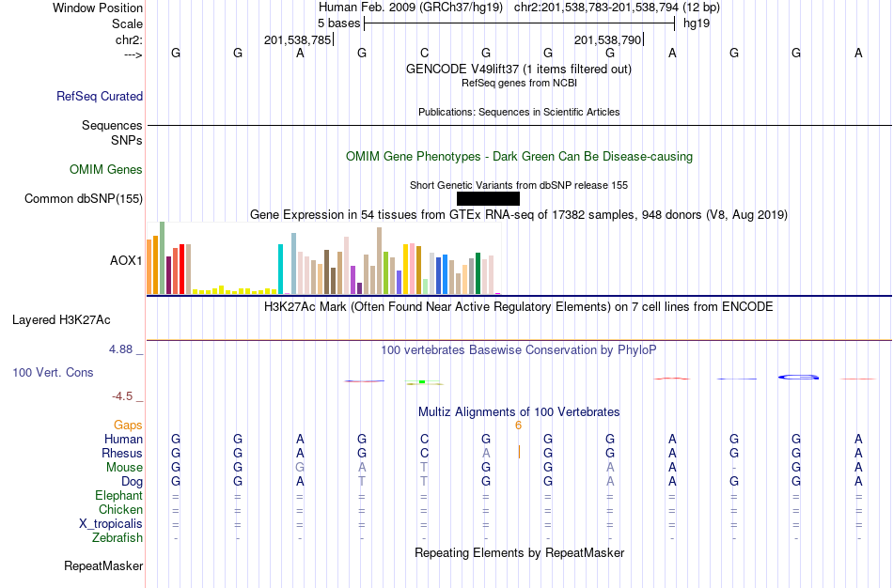Click the black Common dbSNP variant block

pos(488,198)
